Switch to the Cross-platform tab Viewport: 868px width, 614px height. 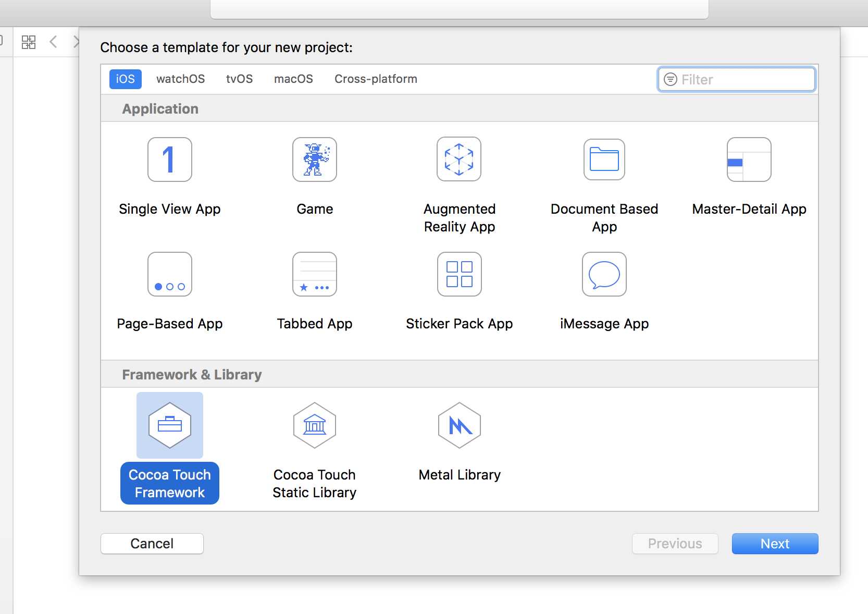point(376,79)
